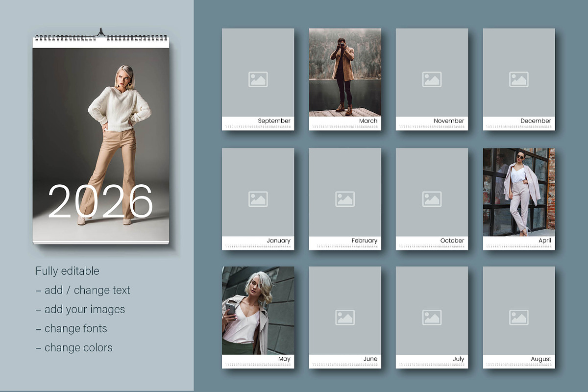Select the add your images bullet text
The height and width of the screenshot is (392, 588).
click(81, 309)
